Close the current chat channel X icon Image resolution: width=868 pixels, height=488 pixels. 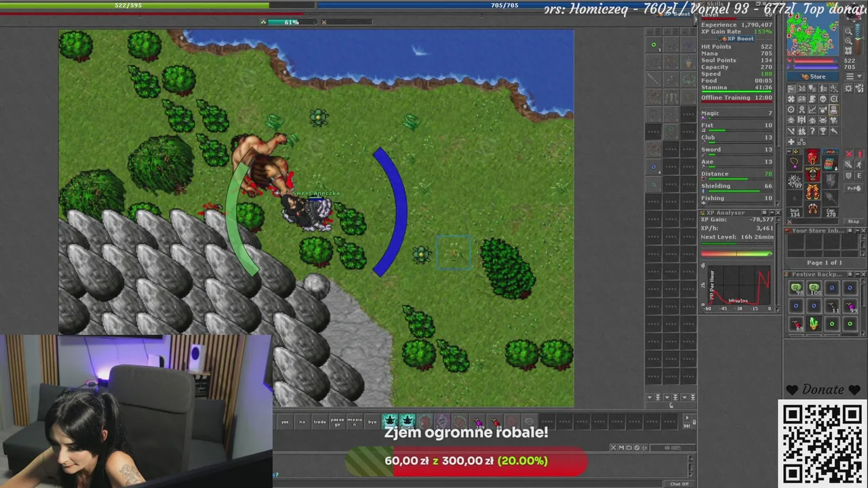pos(613,447)
